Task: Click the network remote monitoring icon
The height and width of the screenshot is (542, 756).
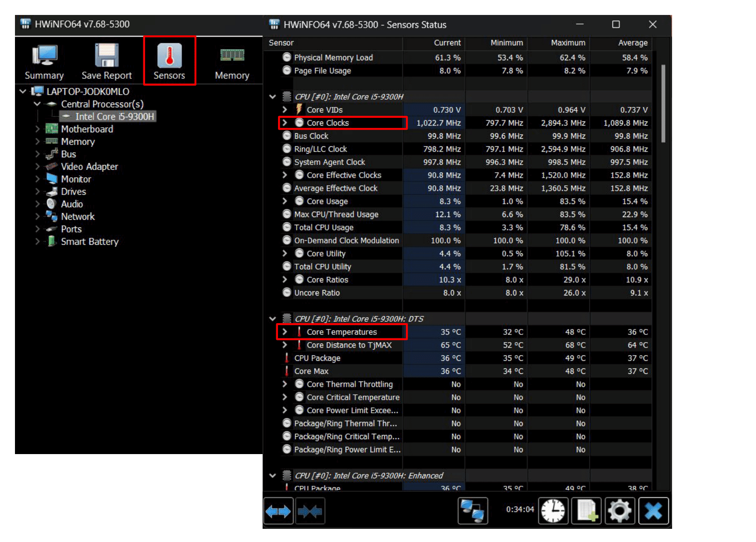Action: click(x=473, y=511)
